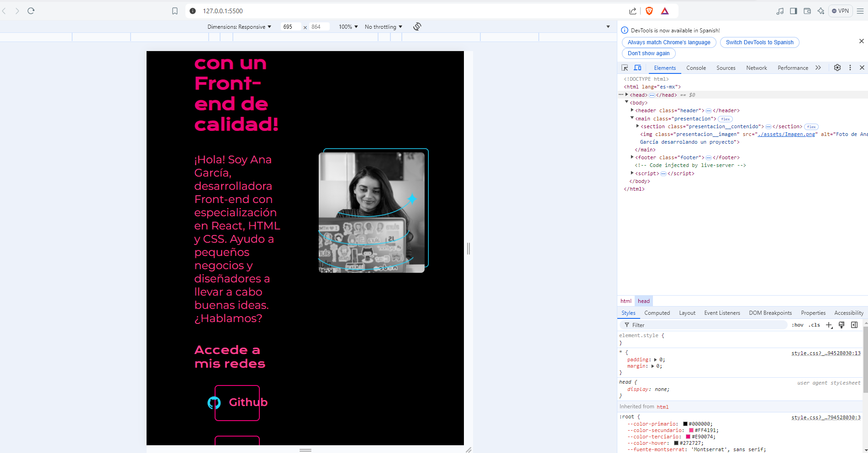Click the Brave Rewards triangle icon
868x453 pixels.
point(665,11)
